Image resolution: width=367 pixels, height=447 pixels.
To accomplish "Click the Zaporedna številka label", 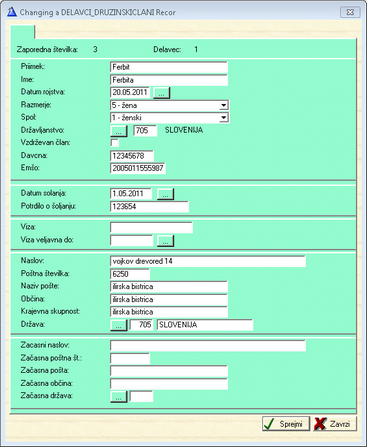I will click(47, 50).
